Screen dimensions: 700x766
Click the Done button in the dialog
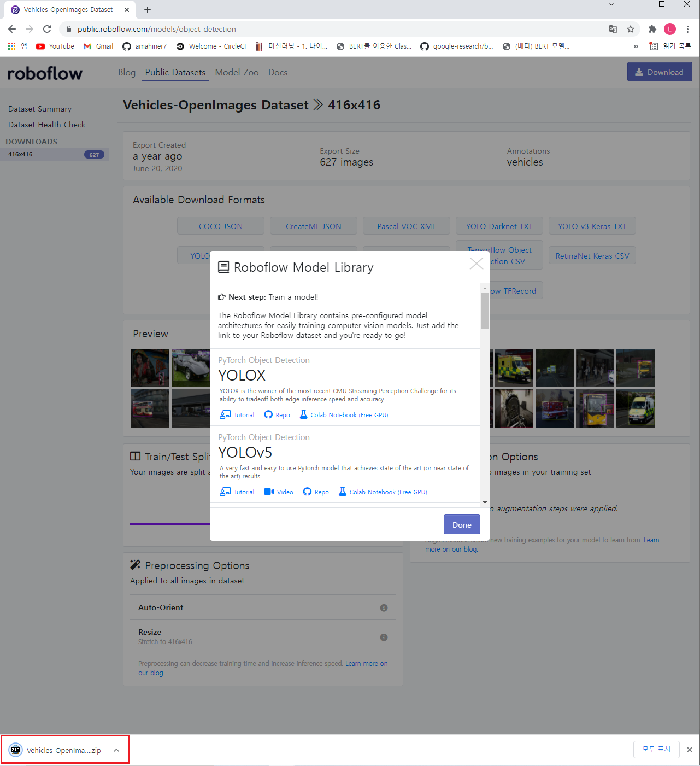tap(462, 524)
